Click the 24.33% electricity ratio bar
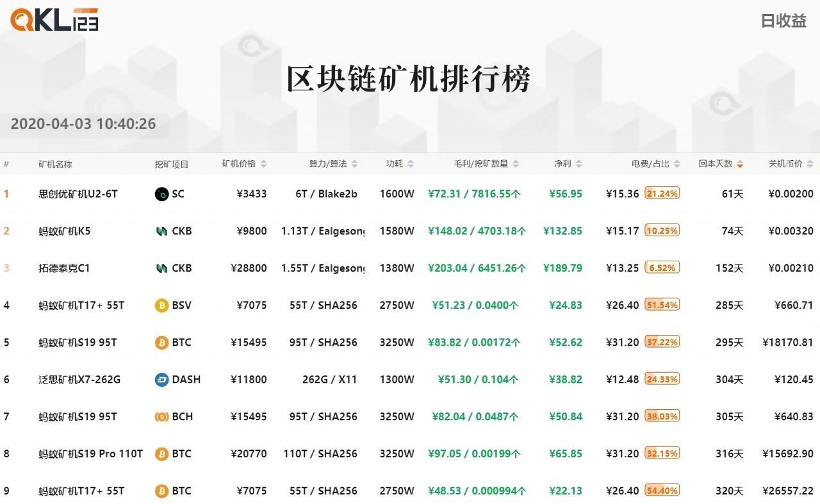 click(x=662, y=379)
